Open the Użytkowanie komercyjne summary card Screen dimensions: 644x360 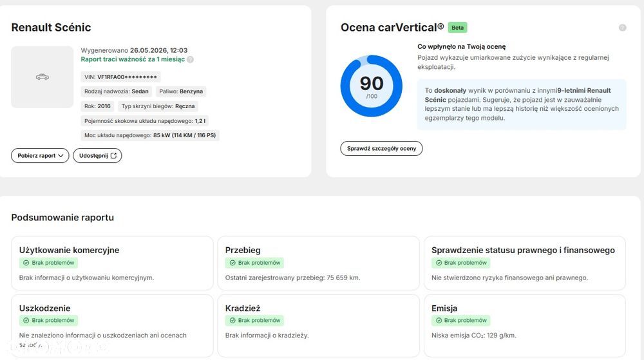pos(112,263)
